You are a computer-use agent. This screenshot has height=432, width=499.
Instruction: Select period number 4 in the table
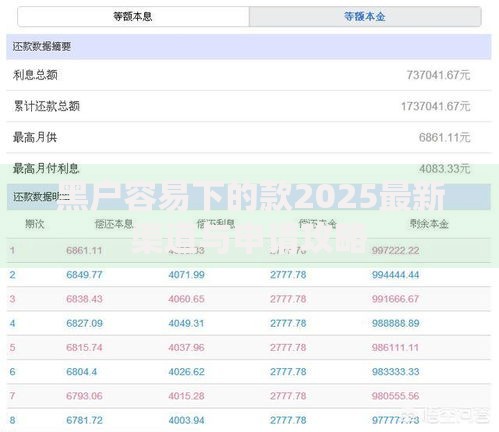pyautogui.click(x=12, y=323)
